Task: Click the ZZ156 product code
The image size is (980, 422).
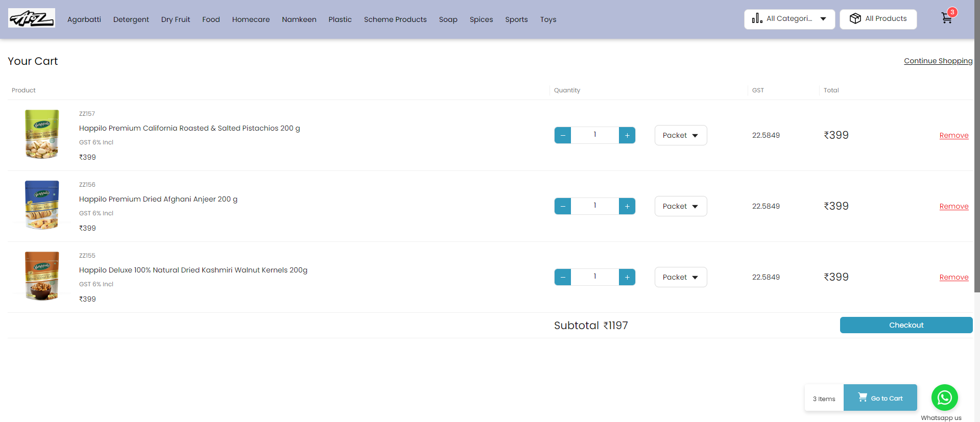Action: 87,185
